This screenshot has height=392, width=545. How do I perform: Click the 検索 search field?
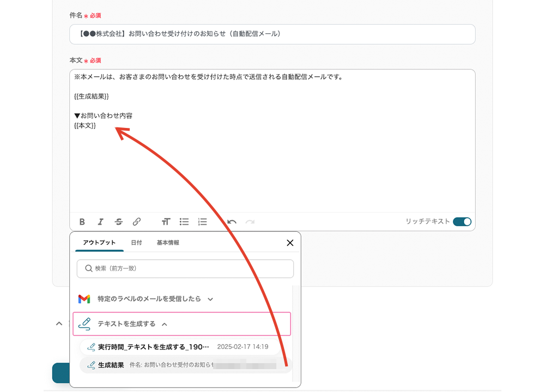[185, 268]
